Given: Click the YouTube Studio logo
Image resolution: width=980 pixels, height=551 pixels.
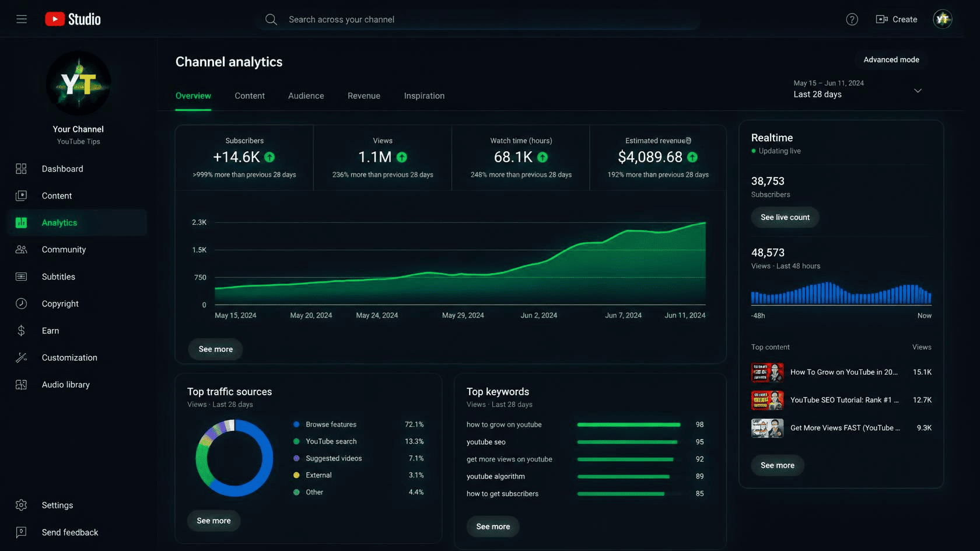Looking at the screenshot, I should (x=73, y=19).
